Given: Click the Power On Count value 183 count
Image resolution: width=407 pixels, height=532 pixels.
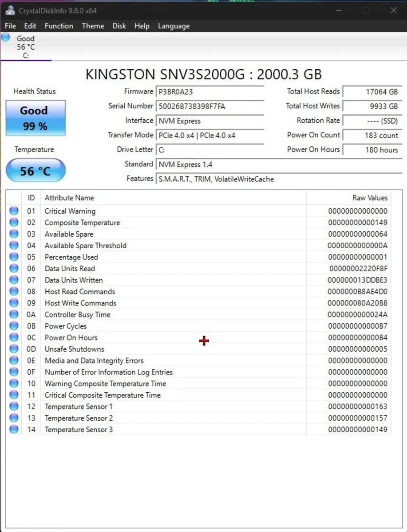Looking at the screenshot, I should point(372,135).
